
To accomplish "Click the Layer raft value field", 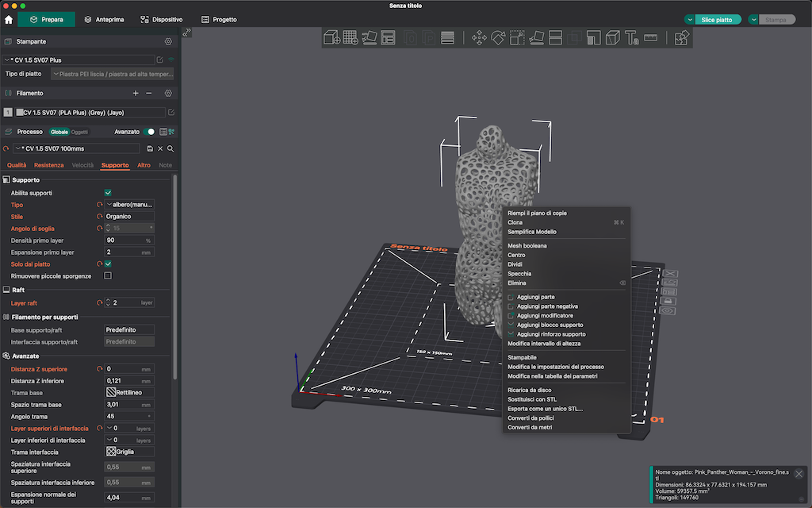I will pos(129,302).
